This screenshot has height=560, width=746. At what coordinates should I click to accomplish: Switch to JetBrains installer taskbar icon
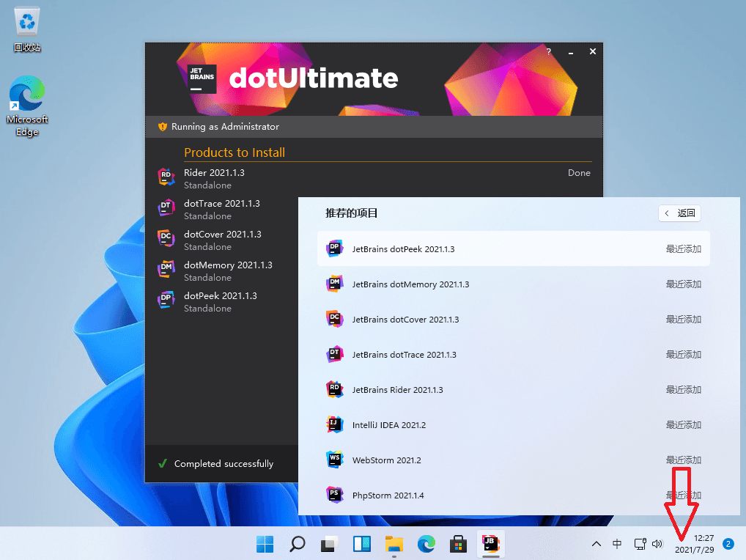point(490,544)
